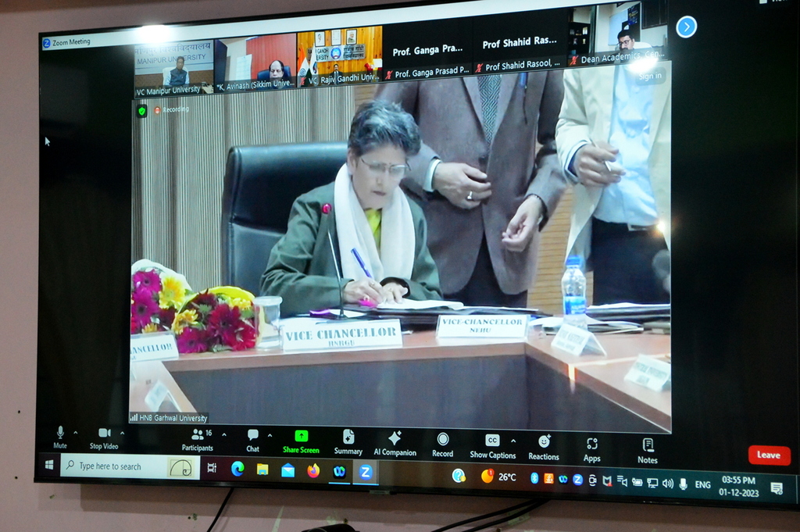Open the Meet Now camera tray icon
This screenshot has width=800, height=532.
click(592, 480)
